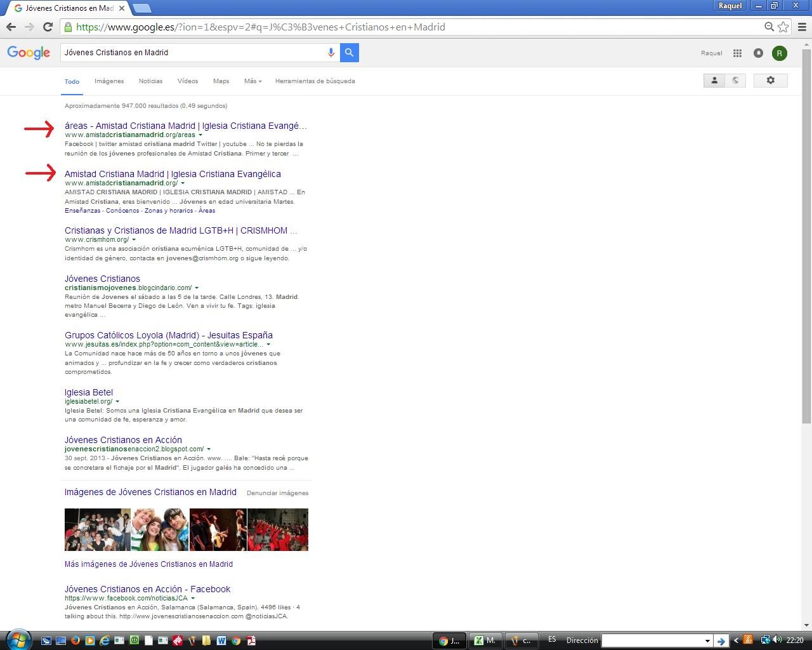Click the Chrome address bar URL
Screen dimensions: 812x650
coord(261,27)
